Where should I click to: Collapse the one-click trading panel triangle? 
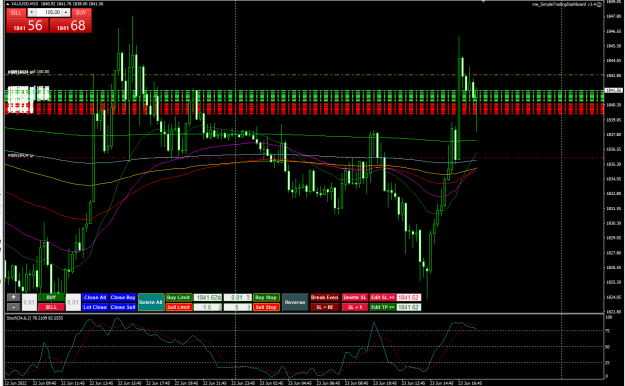click(x=8, y=4)
